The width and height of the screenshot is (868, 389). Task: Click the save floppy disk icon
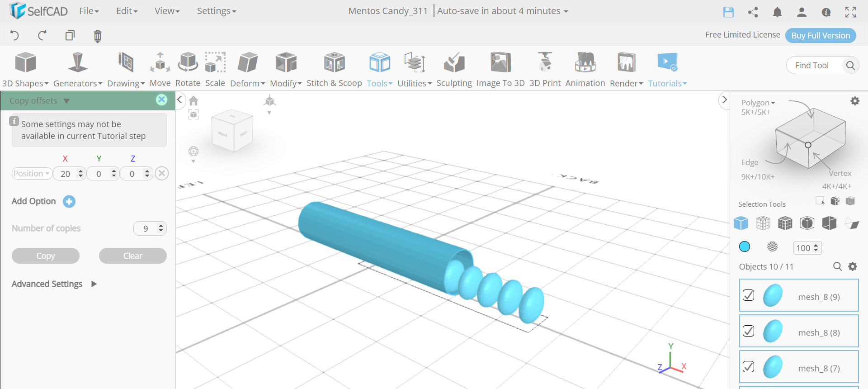tap(728, 12)
